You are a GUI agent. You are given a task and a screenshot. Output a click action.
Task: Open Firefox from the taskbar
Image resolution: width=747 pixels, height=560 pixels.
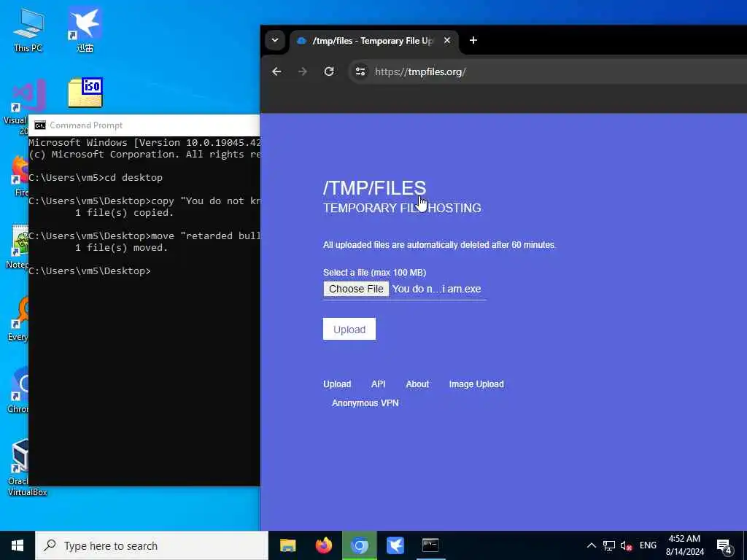point(324,545)
